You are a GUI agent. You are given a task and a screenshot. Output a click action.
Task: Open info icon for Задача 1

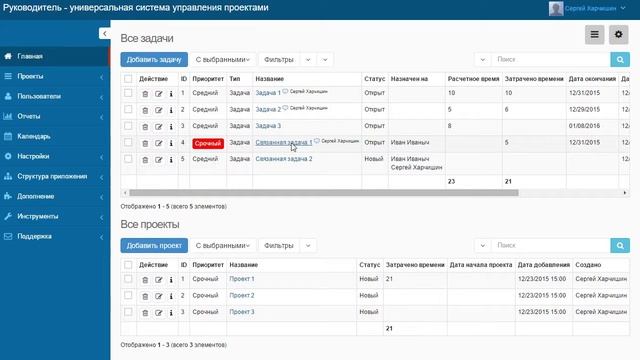tap(171, 94)
